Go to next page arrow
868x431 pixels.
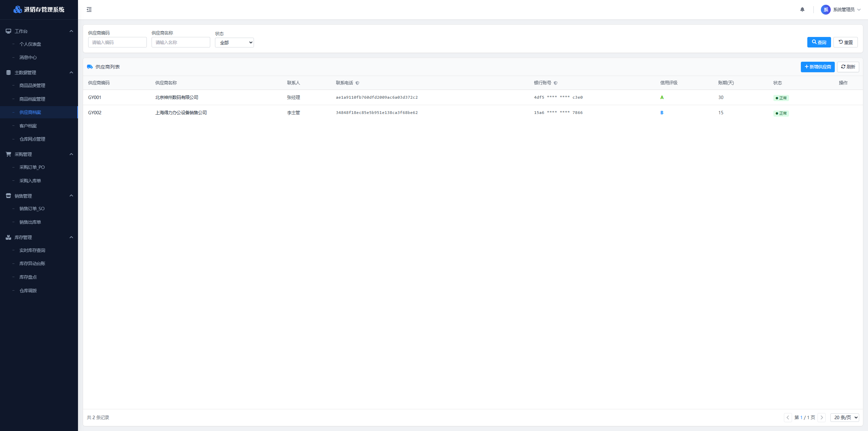(822, 417)
